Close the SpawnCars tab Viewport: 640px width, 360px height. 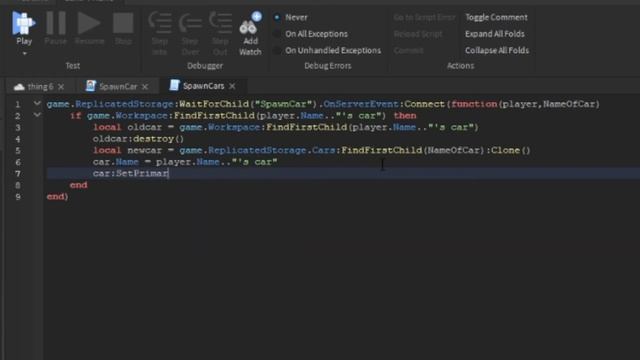[232, 86]
